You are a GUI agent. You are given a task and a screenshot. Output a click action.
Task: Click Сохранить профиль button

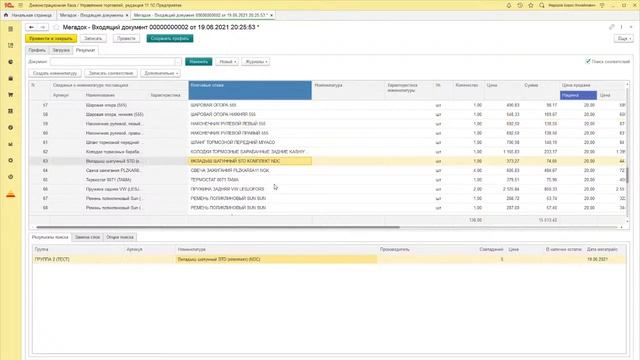(x=170, y=38)
